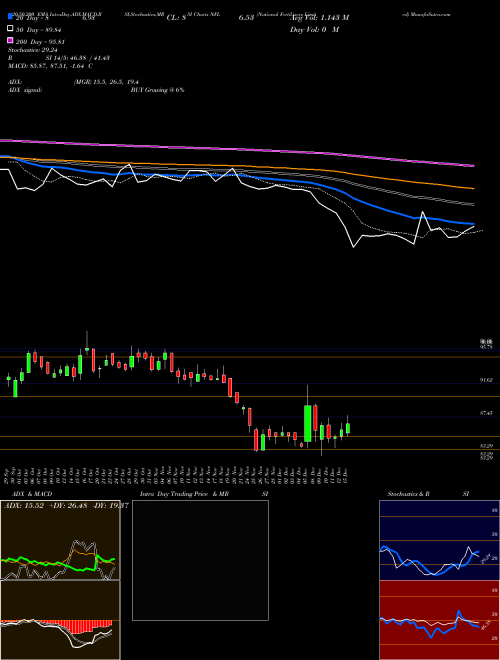Click the 'Intra Day Trading Price & MR' title
The height and width of the screenshot is (660, 500).
[x=184, y=494]
